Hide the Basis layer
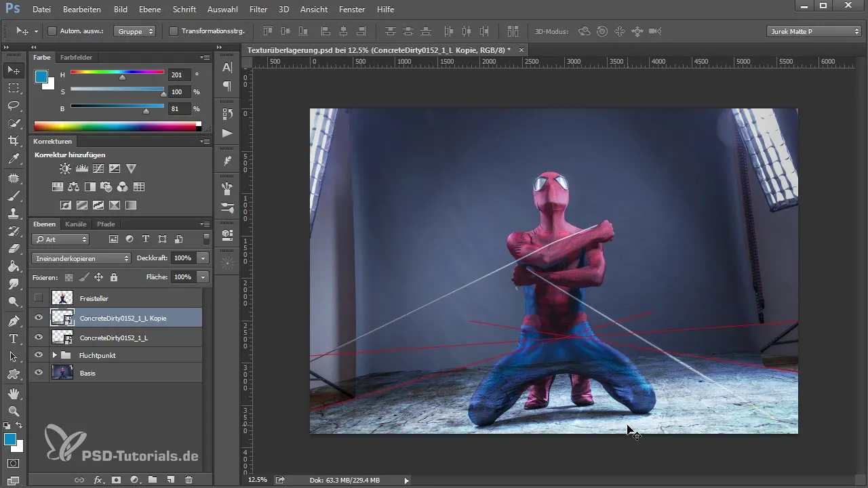The width and height of the screenshot is (868, 488). [39, 373]
